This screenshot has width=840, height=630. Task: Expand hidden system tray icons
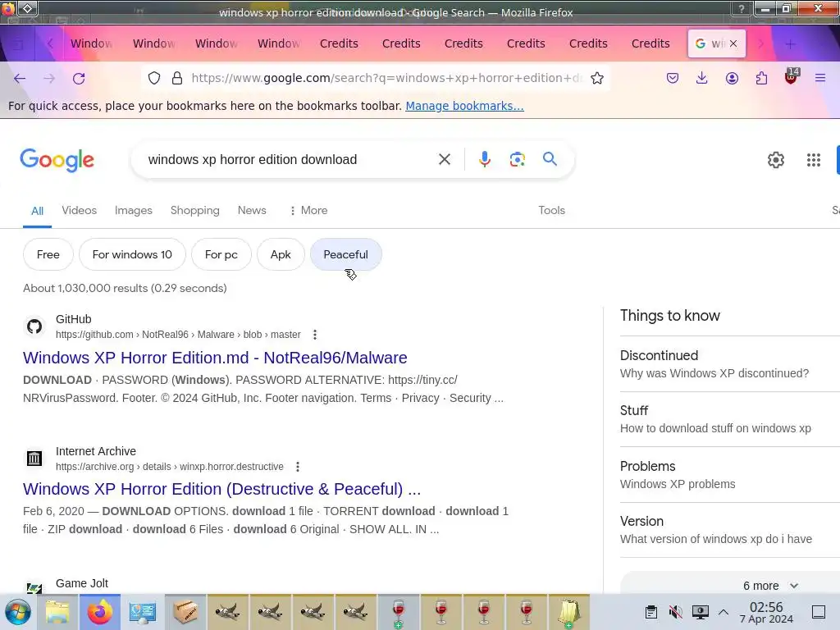pyautogui.click(x=724, y=612)
